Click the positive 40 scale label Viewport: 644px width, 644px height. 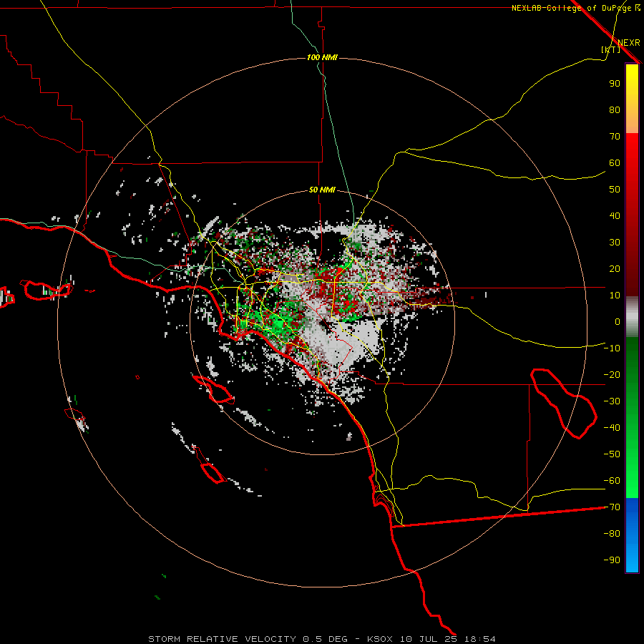tap(615, 215)
